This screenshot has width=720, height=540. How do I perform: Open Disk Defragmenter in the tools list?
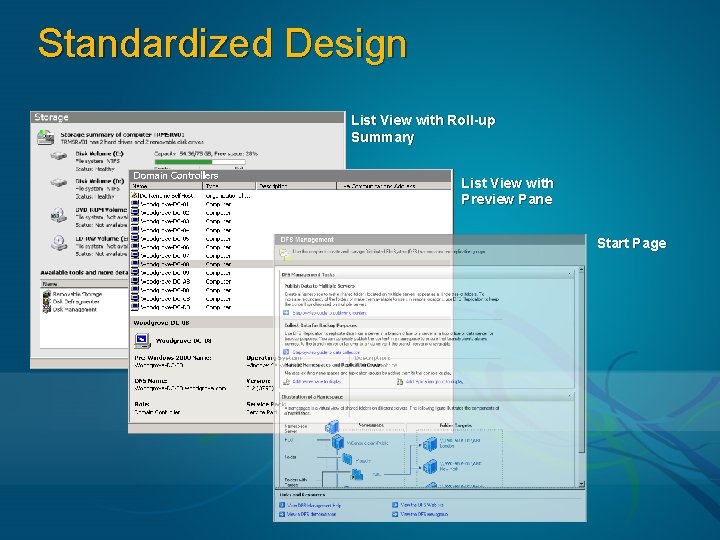[71, 302]
